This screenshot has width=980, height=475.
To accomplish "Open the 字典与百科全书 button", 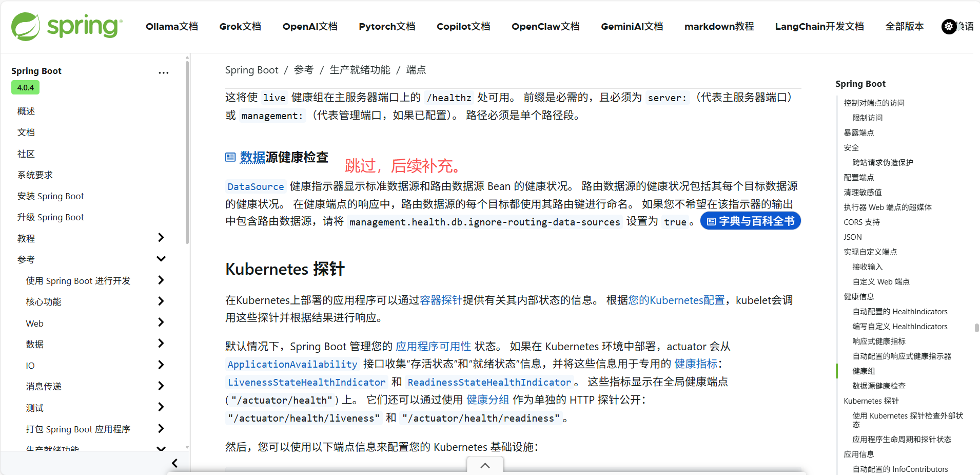I will pyautogui.click(x=750, y=221).
